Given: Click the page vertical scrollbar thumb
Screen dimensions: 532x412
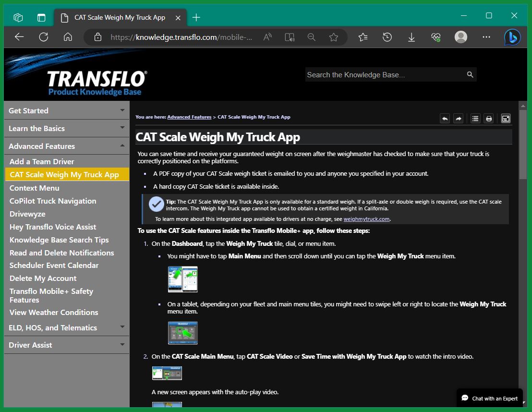Looking at the screenshot, I should [523, 144].
